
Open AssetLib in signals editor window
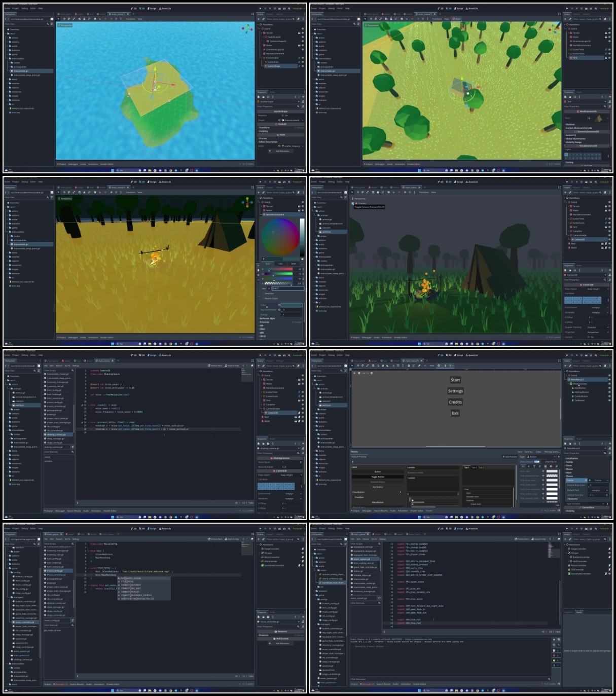pos(472,528)
